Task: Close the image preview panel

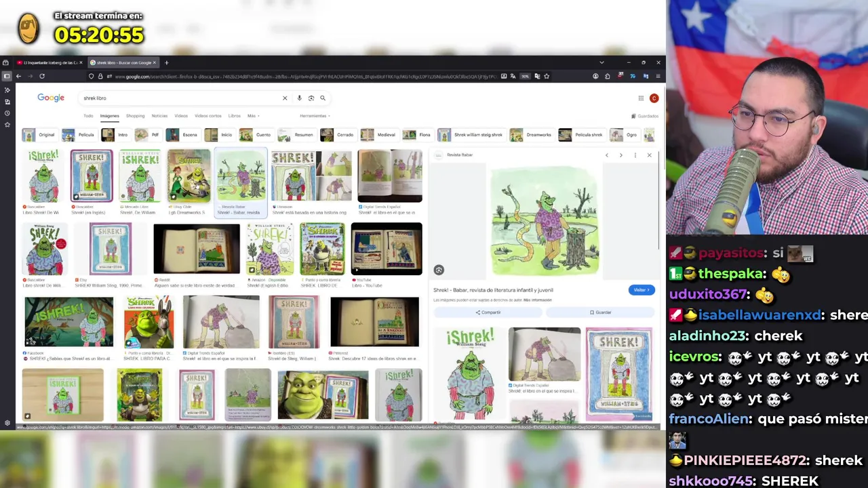Action: click(649, 155)
